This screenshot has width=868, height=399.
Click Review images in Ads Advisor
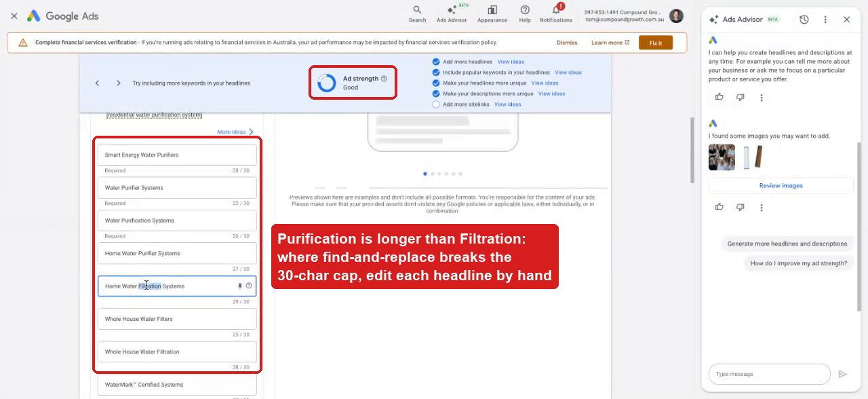click(x=781, y=185)
